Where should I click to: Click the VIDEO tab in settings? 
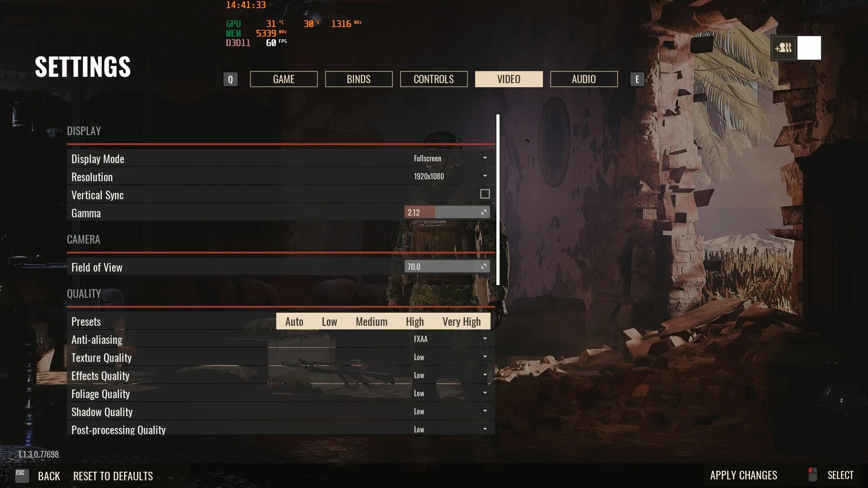pos(509,79)
